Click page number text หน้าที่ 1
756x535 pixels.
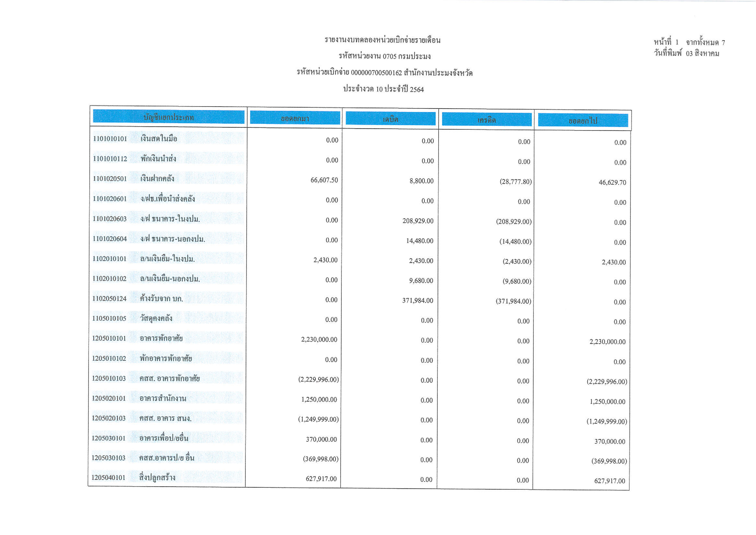[x=666, y=42]
